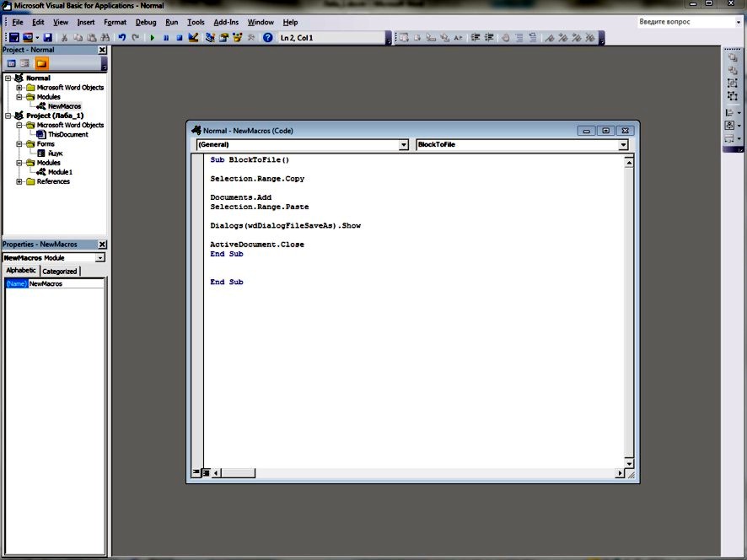This screenshot has width=747, height=560.
Task: Toggle Folders in the Project panel
Action: [42, 63]
